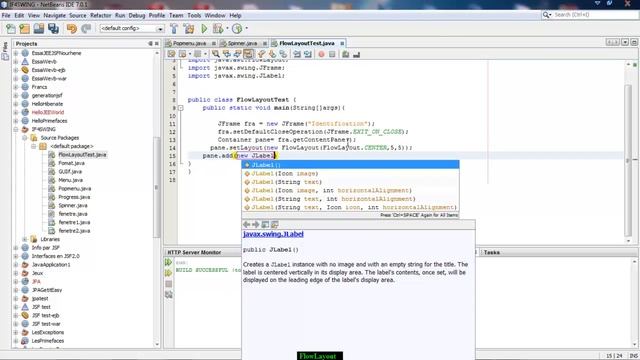Image resolution: width=640 pixels, height=360 pixels.
Task: Click the Uncomment editor toolbar icon
Action: pyautogui.click(x=356, y=54)
